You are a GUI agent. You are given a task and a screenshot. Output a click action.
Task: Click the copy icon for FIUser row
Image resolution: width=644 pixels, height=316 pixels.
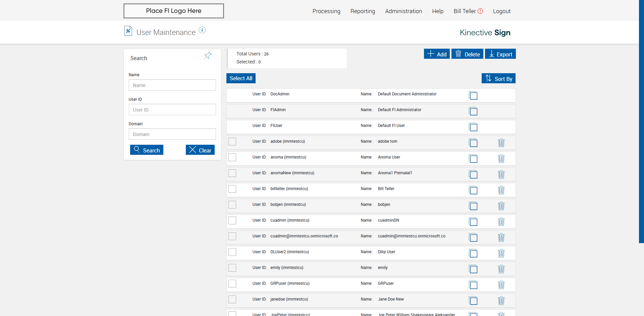(x=473, y=127)
